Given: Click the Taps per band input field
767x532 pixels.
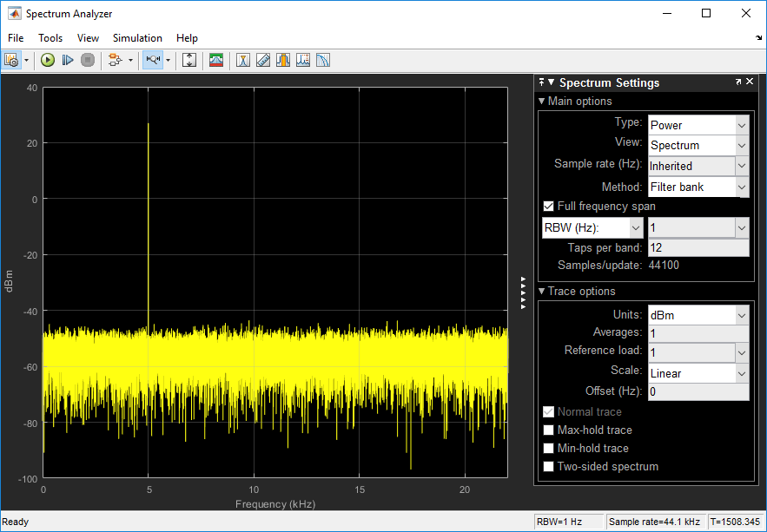Looking at the screenshot, I should click(x=698, y=248).
